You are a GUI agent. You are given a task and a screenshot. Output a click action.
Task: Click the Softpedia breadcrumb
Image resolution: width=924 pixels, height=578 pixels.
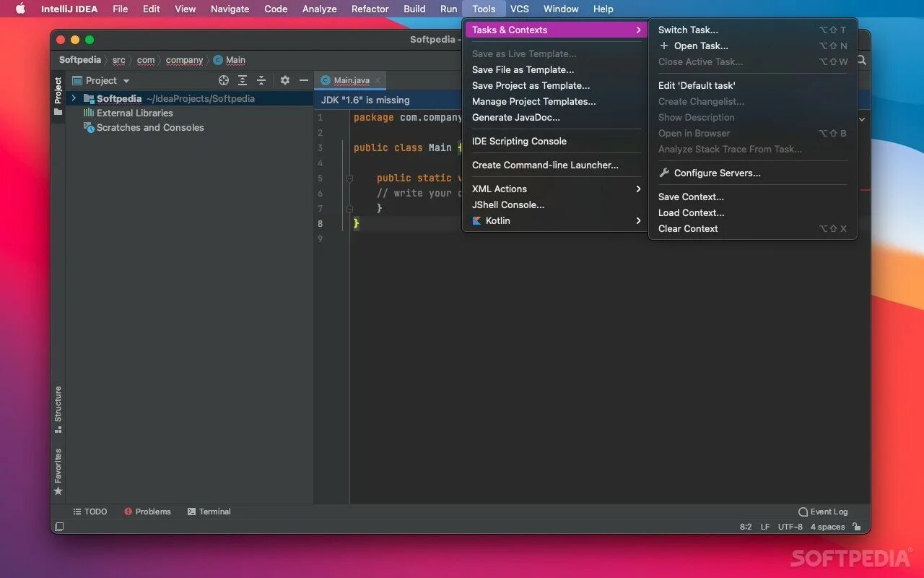tap(80, 60)
